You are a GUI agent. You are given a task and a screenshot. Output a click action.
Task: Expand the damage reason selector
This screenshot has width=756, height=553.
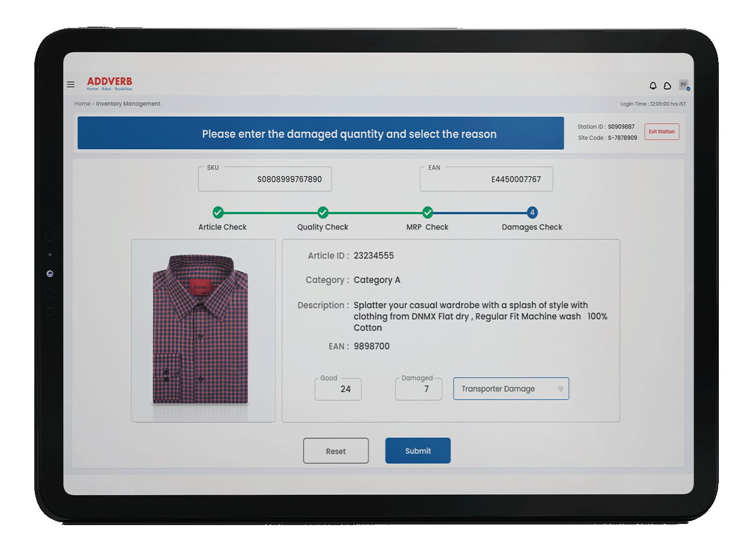(560, 389)
